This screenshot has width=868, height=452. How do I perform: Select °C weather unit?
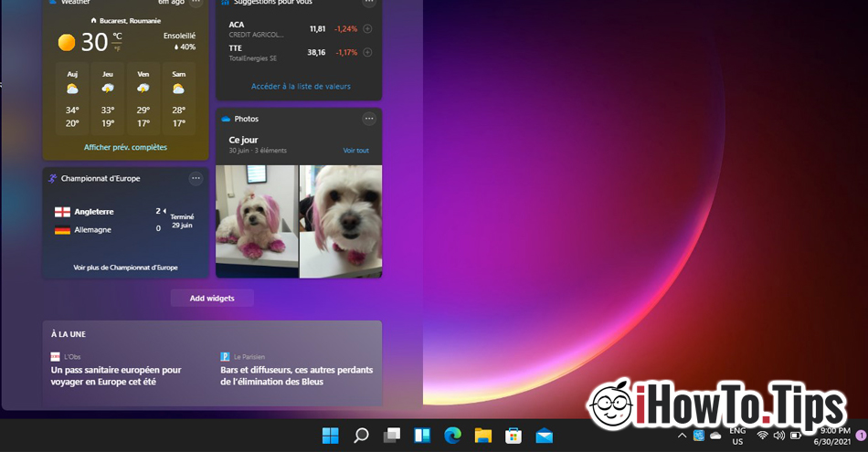pyautogui.click(x=117, y=37)
